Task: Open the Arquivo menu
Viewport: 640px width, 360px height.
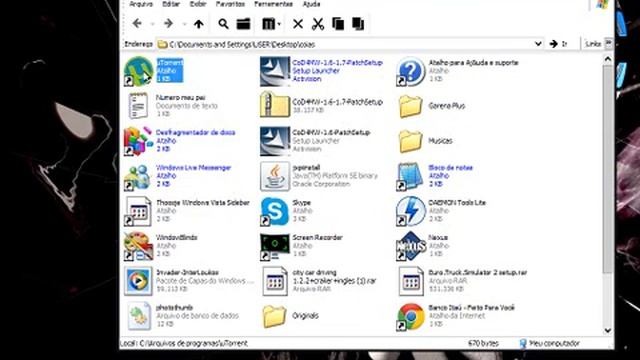Action: [141, 4]
